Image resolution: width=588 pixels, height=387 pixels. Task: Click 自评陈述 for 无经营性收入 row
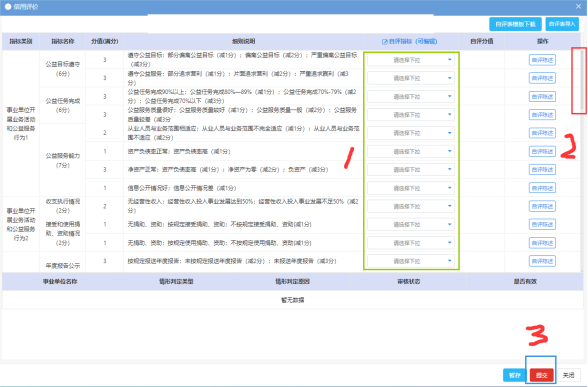pyautogui.click(x=542, y=206)
